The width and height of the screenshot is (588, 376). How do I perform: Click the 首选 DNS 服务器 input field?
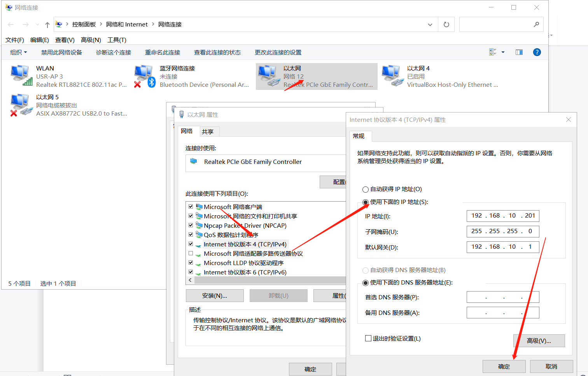pos(503,297)
